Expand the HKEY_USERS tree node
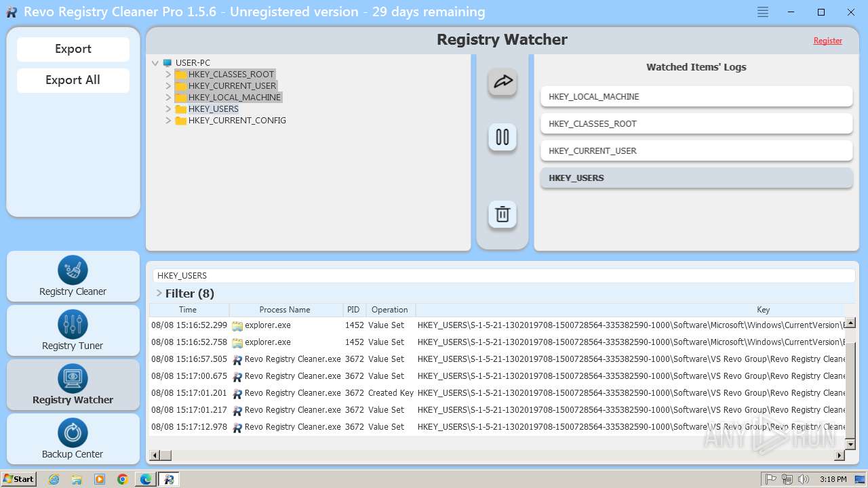This screenshot has width=868, height=488. [168, 109]
